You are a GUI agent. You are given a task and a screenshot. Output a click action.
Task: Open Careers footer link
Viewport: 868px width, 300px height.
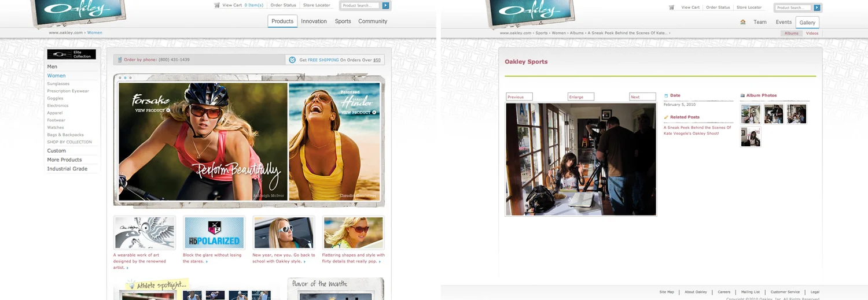click(724, 292)
